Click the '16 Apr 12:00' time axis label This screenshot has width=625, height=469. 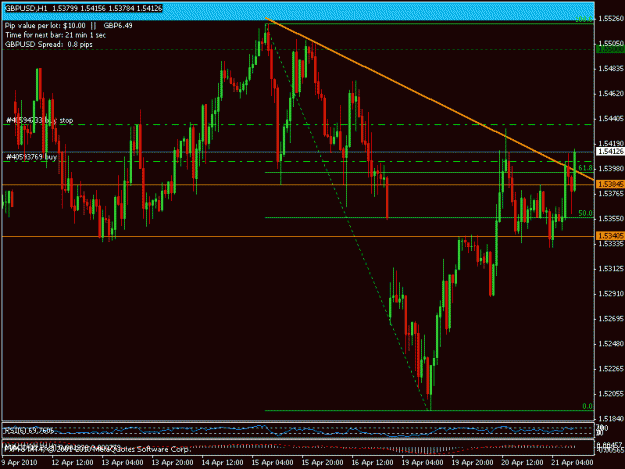[x=372, y=463]
